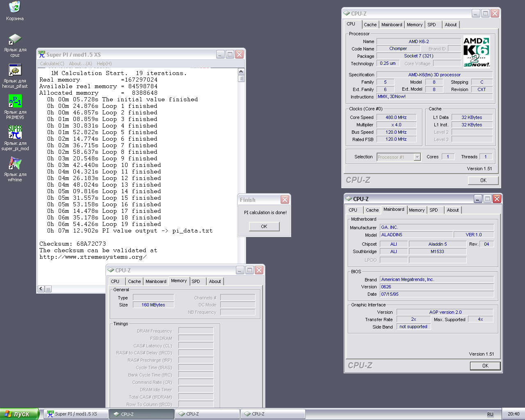
Task: Activate the first CPU-Z taskbar button
Action: tap(142, 414)
